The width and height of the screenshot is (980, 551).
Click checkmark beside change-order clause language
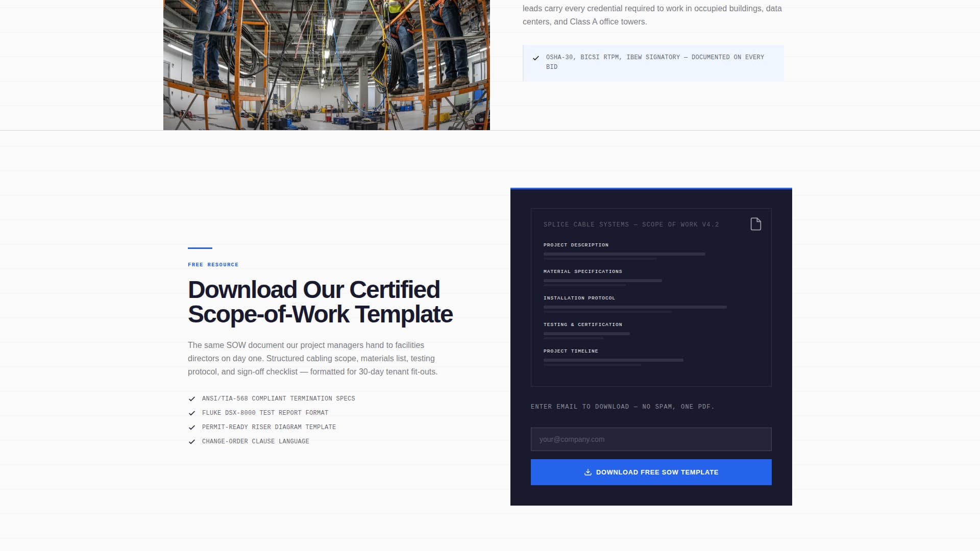pos(192,442)
